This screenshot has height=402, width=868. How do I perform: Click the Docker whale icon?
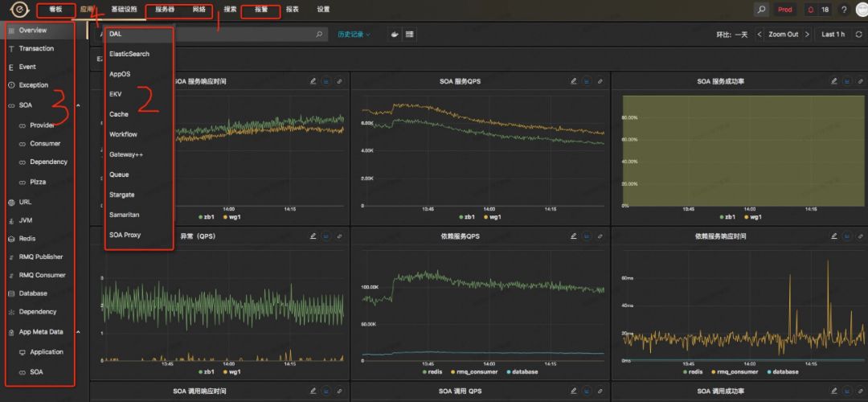tap(394, 35)
